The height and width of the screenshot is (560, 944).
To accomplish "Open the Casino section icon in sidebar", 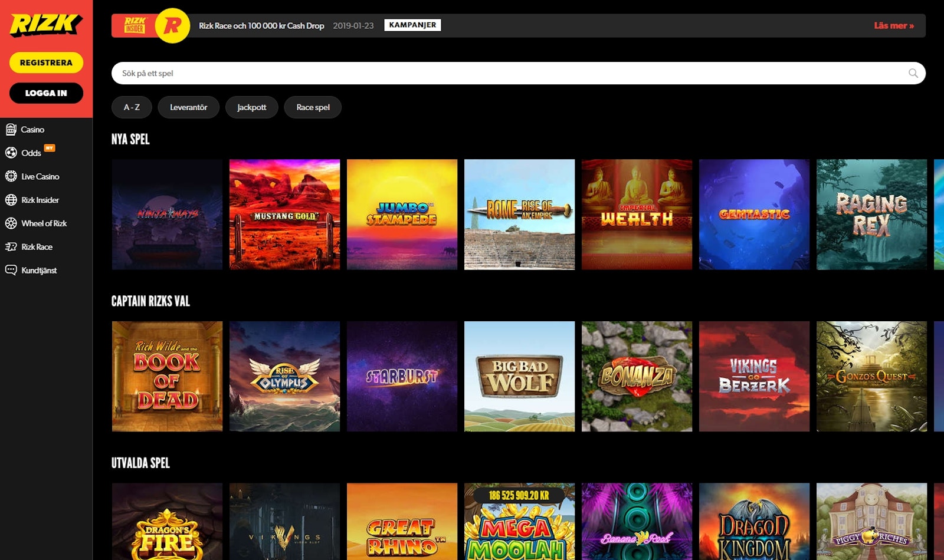I will (11, 129).
